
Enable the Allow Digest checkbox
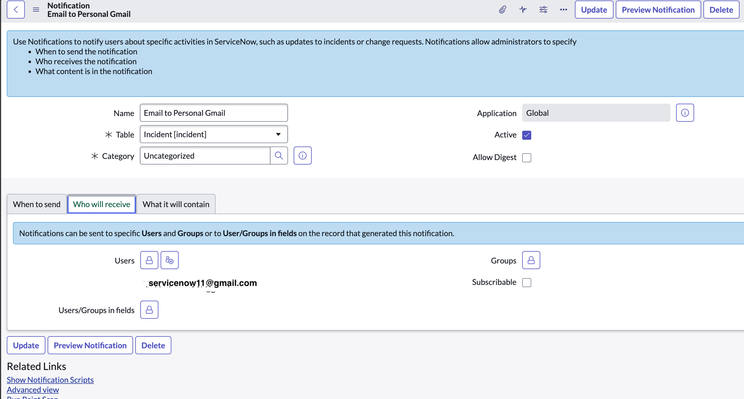tap(527, 158)
